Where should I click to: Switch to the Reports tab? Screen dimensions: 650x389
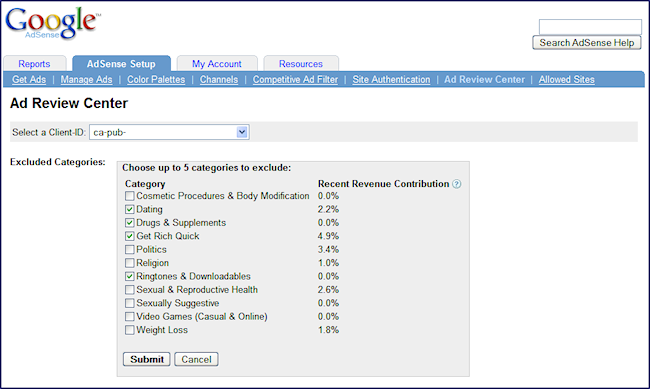[34, 63]
